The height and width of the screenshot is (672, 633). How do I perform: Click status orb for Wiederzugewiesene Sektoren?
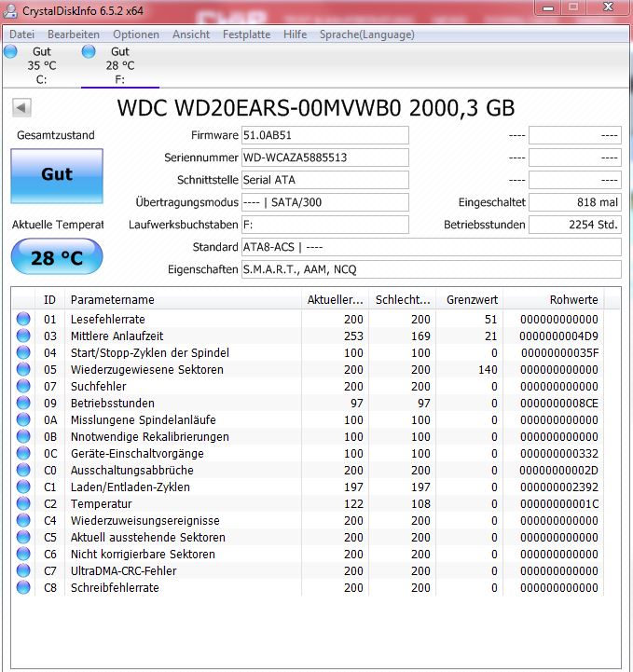pos(23,369)
